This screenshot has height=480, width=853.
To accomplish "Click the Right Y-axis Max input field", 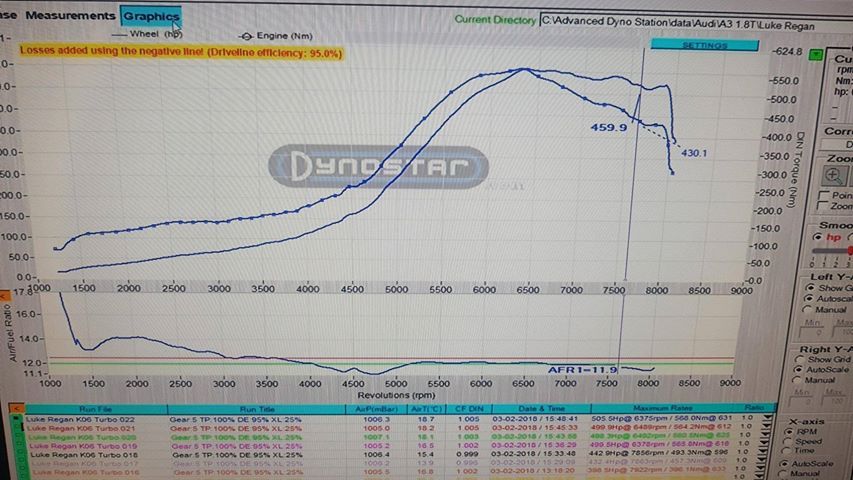I will pyautogui.click(x=835, y=402).
